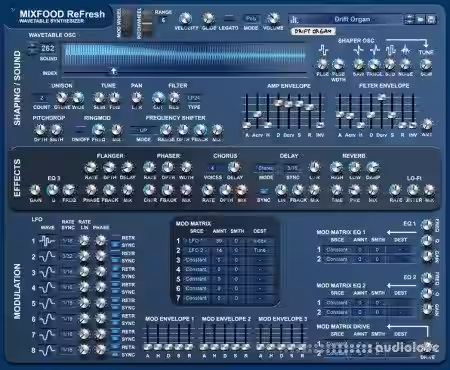Viewport: 450px width, 370px height.
Task: Click Mod Matrix EQ 1 row 1 Constant source
Action: (337, 249)
